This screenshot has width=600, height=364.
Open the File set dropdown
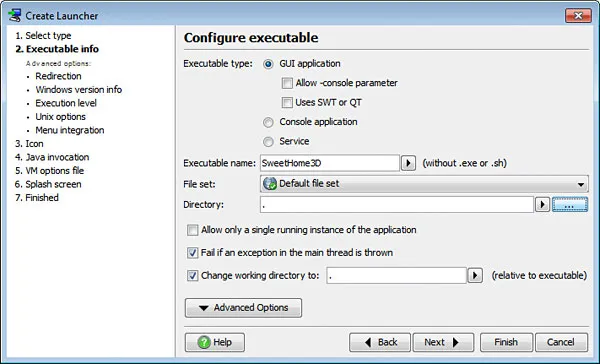click(x=424, y=184)
